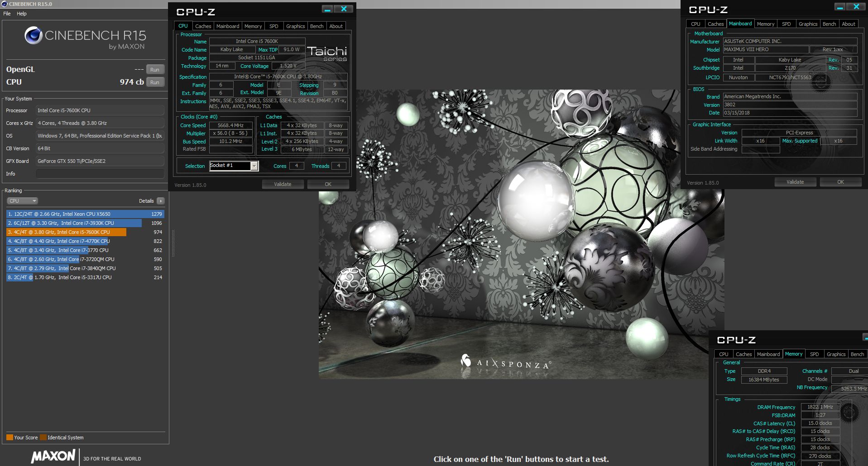The width and height of the screenshot is (868, 466).
Task: Select ranking row Core i7-3840QM CPU
Action: pyautogui.click(x=85, y=268)
